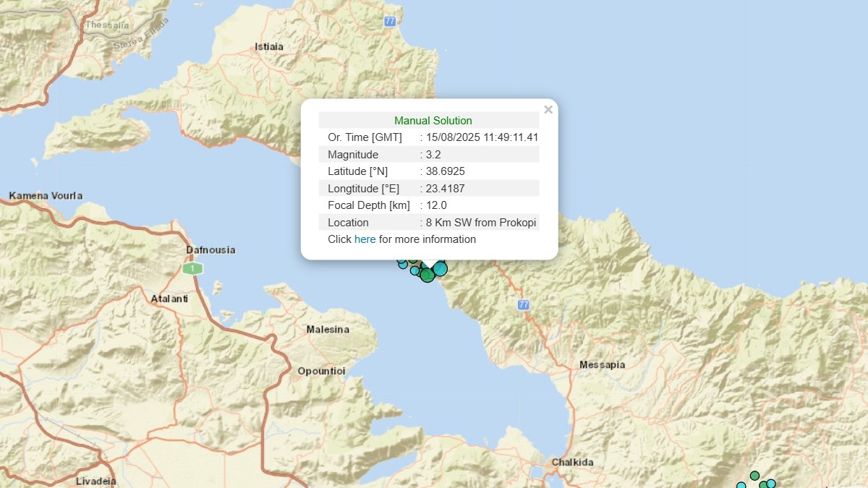Screen dimensions: 868x488
Task: Select the large green earthquake marker under popup
Action: [x=427, y=275]
